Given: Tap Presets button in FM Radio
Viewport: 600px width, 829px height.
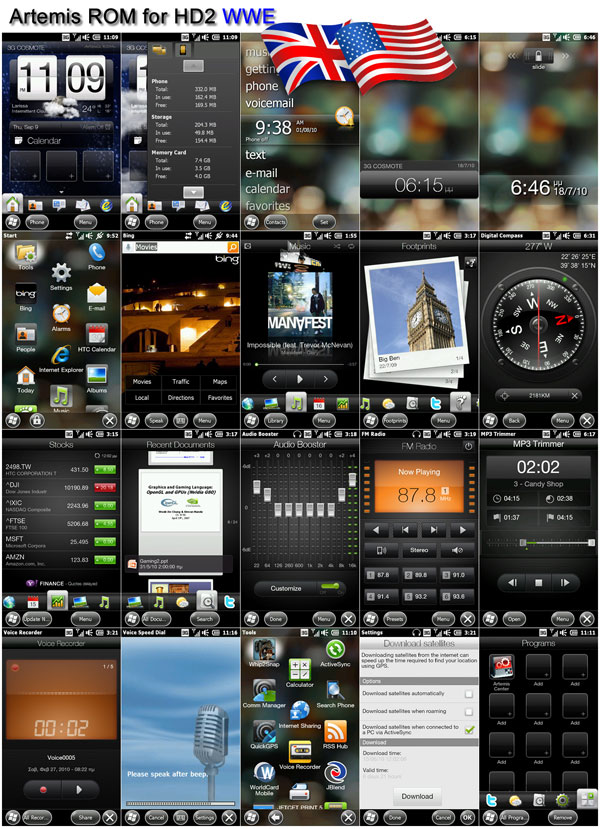Looking at the screenshot, I should 395,619.
